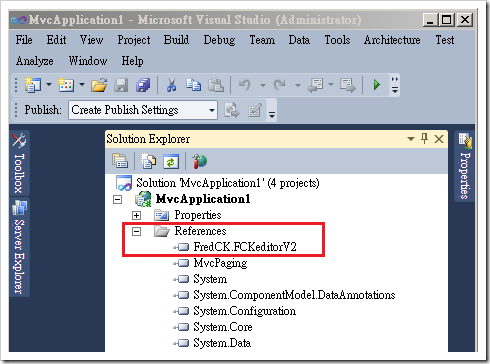Open the Analyze menu
The height and width of the screenshot is (364, 490).
coord(34,61)
